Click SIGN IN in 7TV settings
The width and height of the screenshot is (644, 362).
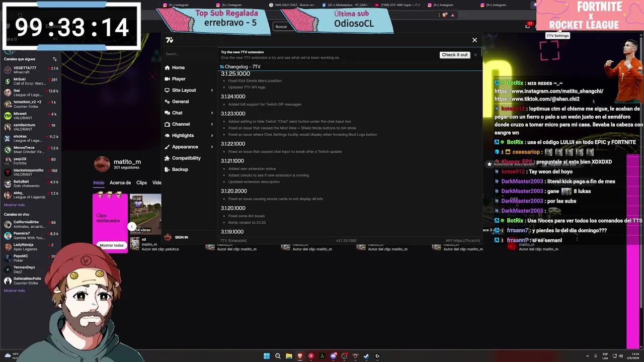coord(182,237)
